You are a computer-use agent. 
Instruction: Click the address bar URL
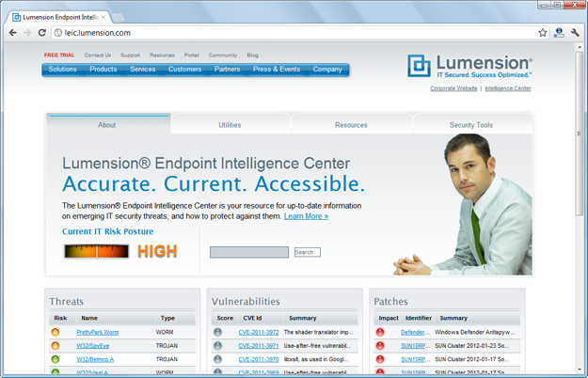pyautogui.click(x=99, y=32)
